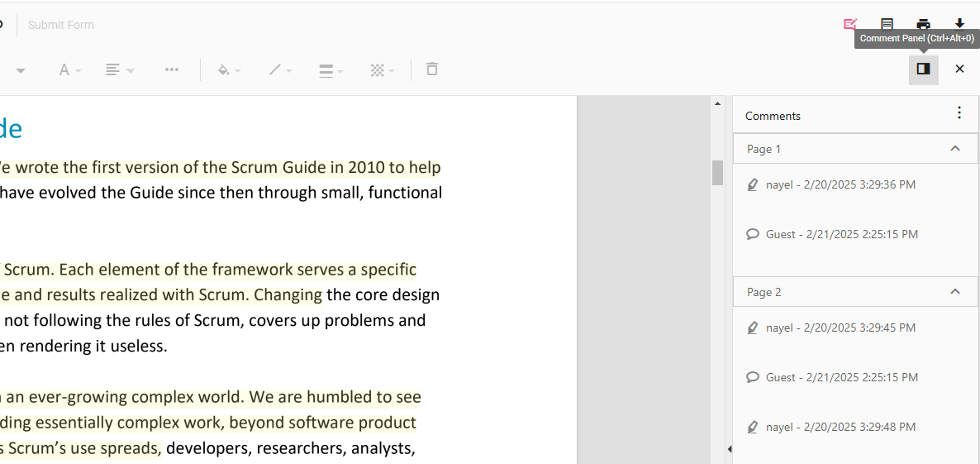
Task: Download the file with arrow icon
Action: [959, 24]
